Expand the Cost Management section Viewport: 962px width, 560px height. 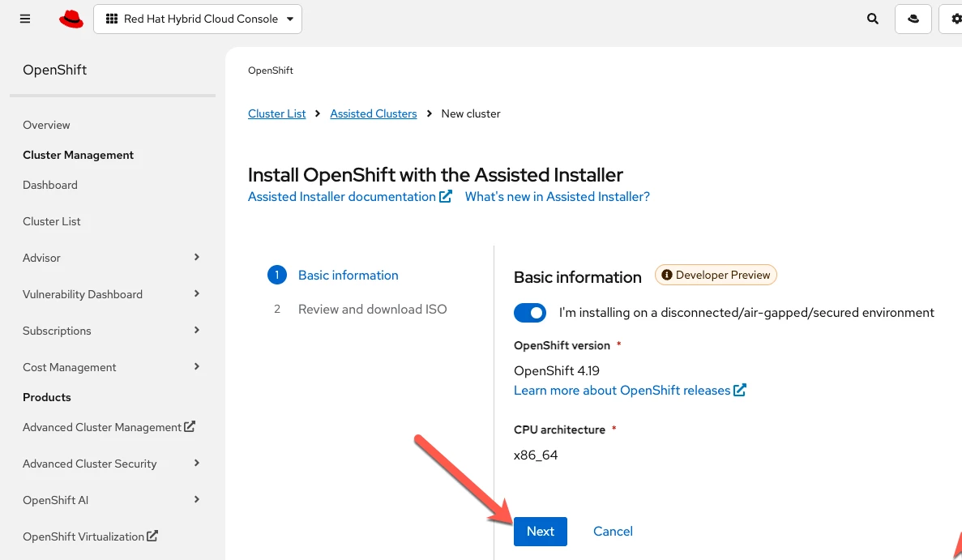pos(112,367)
